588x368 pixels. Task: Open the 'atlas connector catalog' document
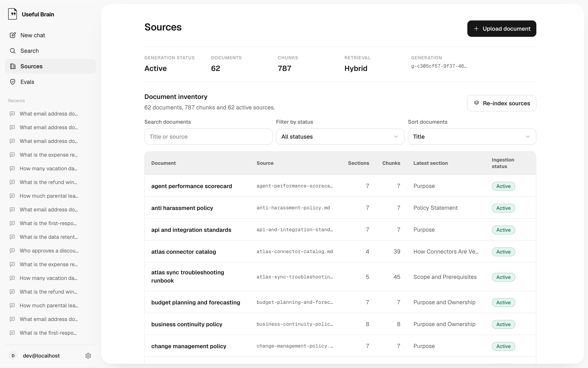coord(184,252)
